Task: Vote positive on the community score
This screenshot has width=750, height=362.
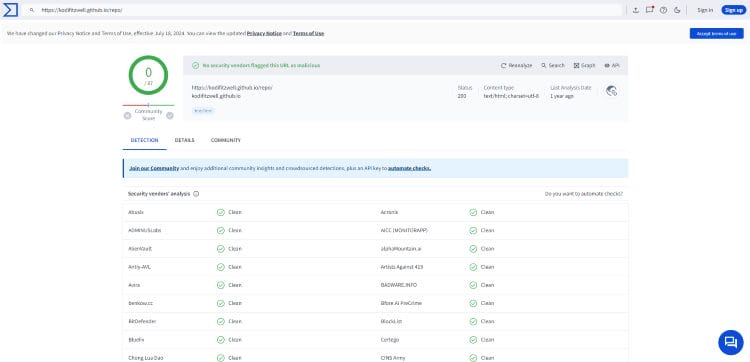Action: 170,116
